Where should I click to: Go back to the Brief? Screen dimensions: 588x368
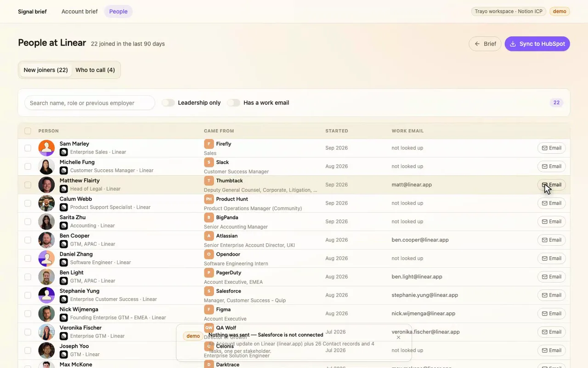(485, 44)
